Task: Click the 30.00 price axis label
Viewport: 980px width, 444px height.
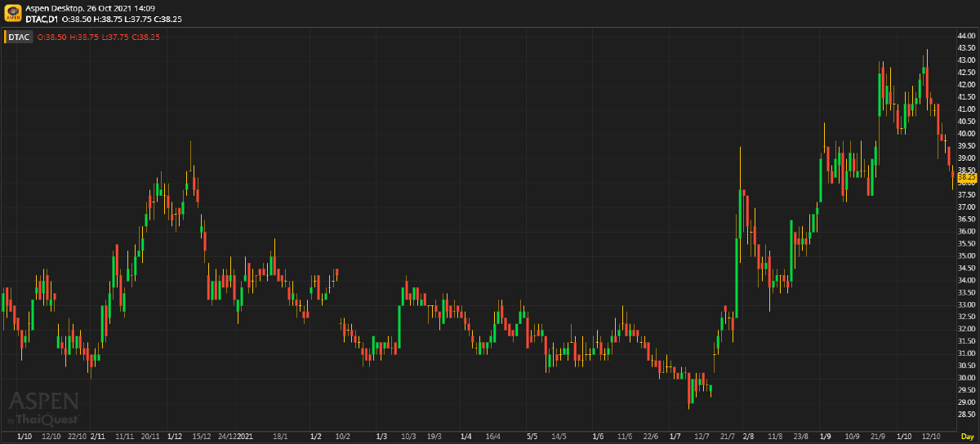Action: [x=967, y=378]
